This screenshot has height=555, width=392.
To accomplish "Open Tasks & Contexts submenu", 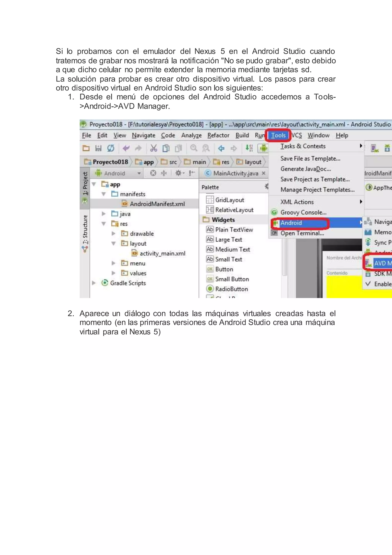I will (x=316, y=146).
